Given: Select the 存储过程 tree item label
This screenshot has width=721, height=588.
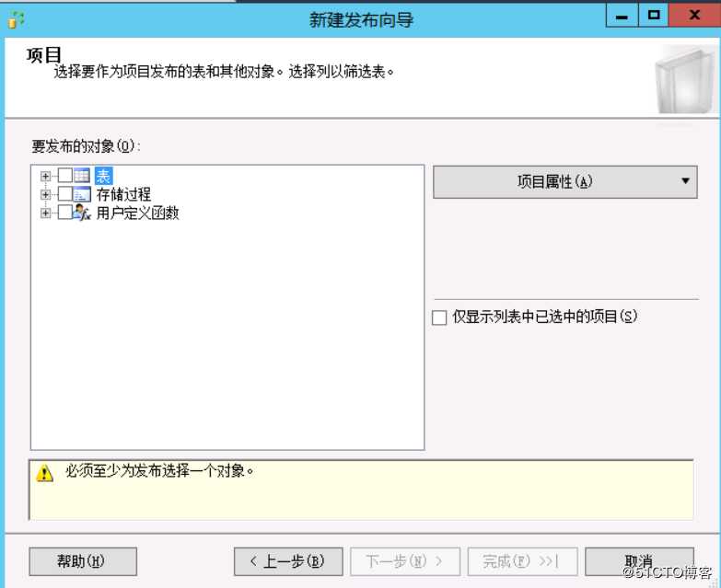Looking at the screenshot, I should [x=123, y=194].
